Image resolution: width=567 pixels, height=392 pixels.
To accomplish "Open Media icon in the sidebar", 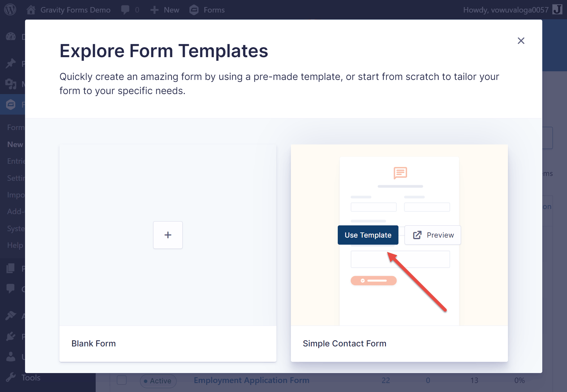I will click(11, 84).
